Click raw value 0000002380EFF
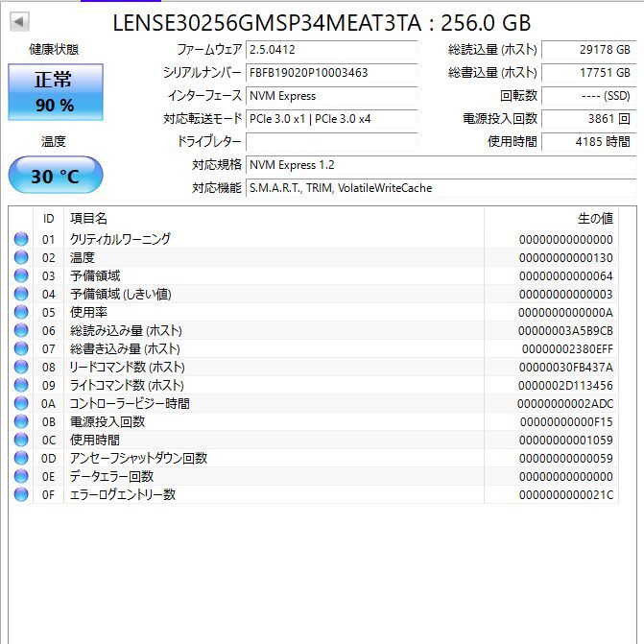Viewport: 644px width, 644px height. (567, 349)
